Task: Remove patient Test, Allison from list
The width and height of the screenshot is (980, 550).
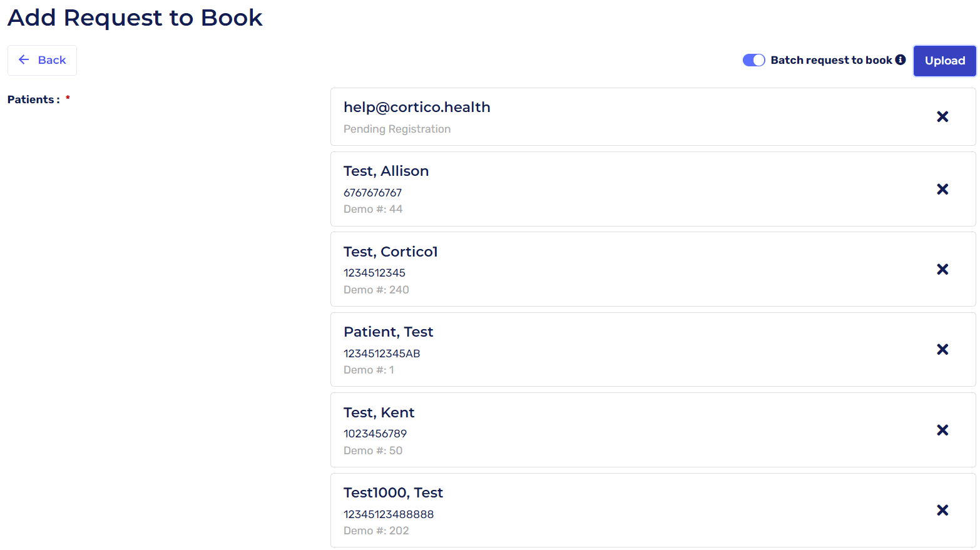Action: coord(942,190)
